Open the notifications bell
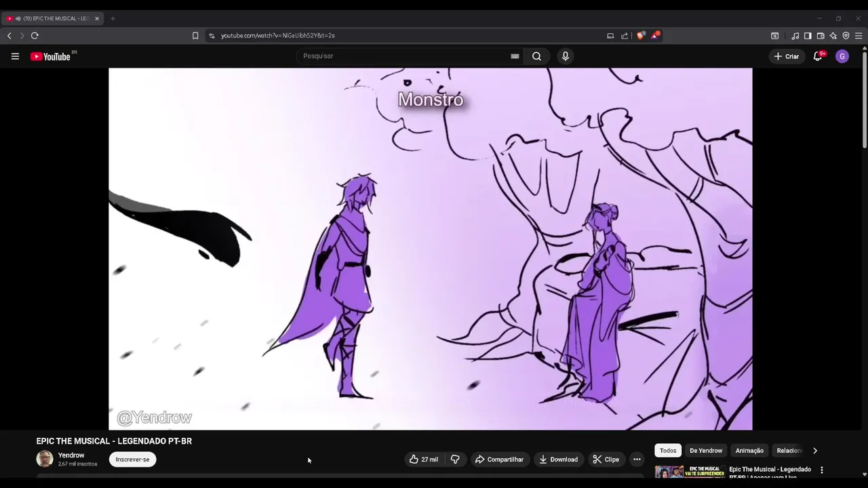Screen dimensions: 868x488 coord(818,56)
